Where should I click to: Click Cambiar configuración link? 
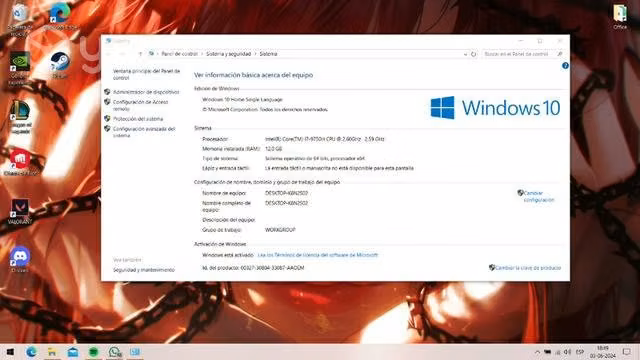(538, 196)
